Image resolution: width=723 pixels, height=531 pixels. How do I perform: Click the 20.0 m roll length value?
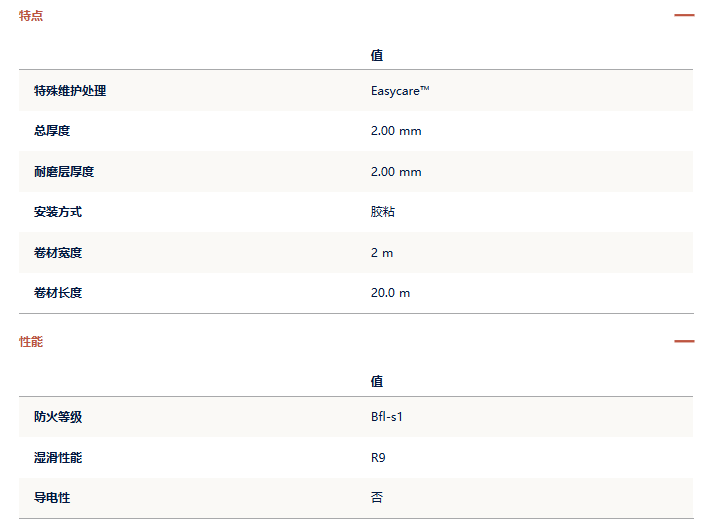[390, 293]
